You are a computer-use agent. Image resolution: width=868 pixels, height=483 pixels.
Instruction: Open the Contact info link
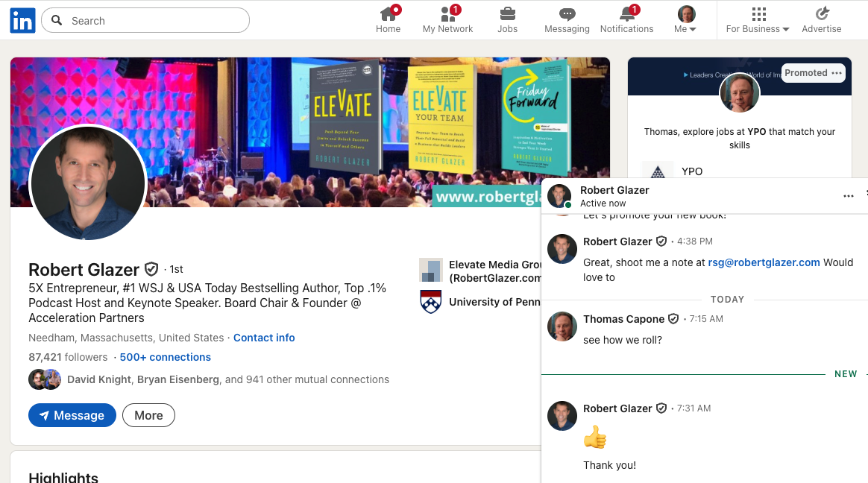[264, 338]
